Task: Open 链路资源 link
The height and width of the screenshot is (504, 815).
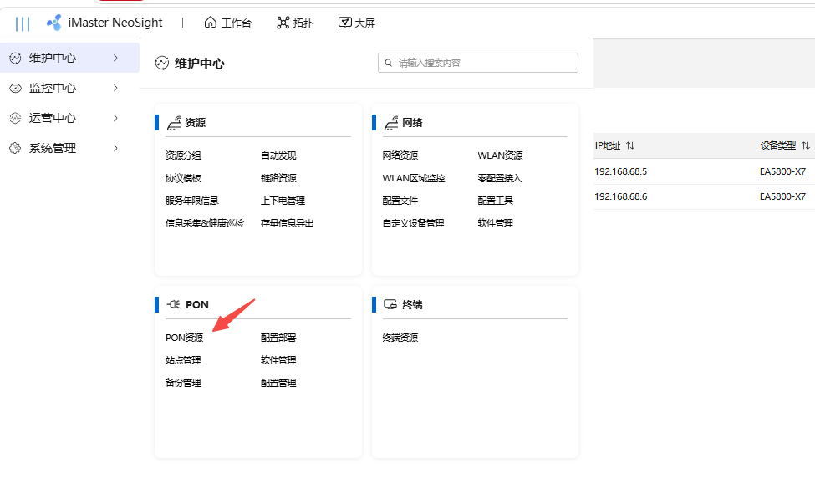Action: pos(278,178)
